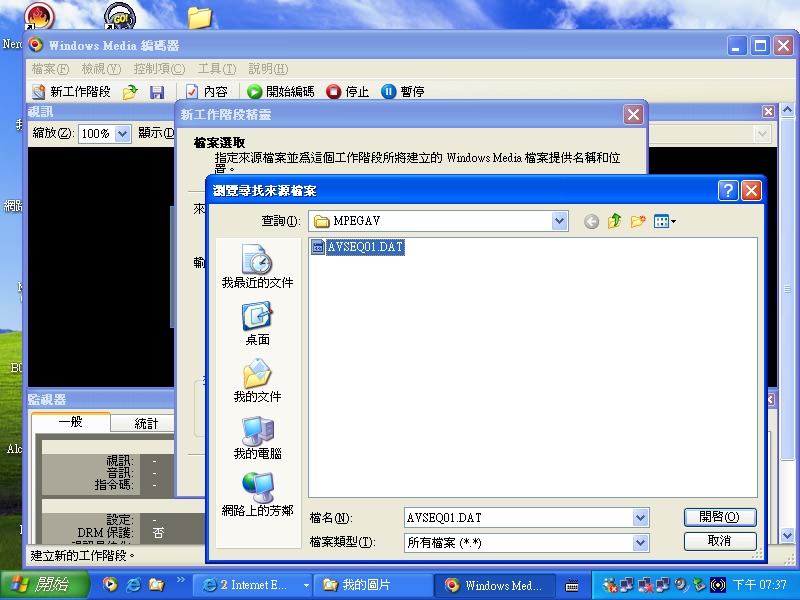800x600 pixels.
Task: Open the 檔案 menu in Encoder
Action: (x=50, y=69)
